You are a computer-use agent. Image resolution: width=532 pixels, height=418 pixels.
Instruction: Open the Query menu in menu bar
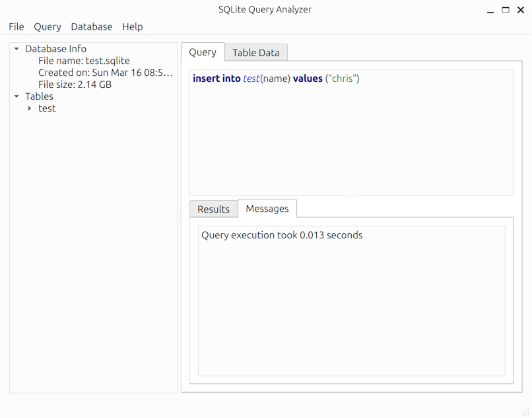tap(48, 26)
